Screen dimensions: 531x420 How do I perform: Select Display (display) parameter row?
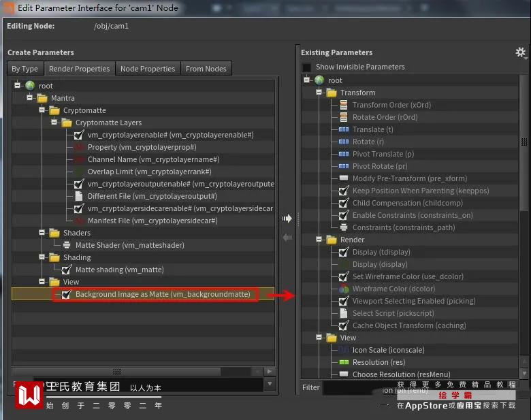tap(380, 264)
